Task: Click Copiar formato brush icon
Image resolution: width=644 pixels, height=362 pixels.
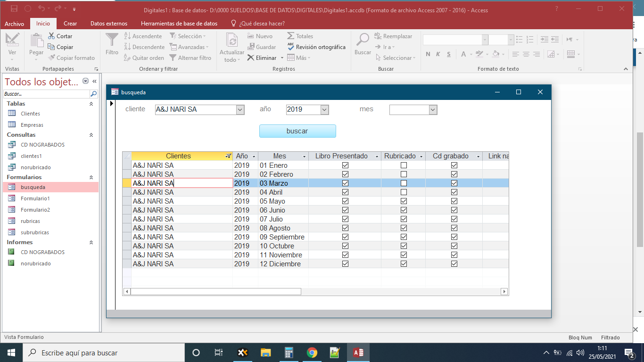Action: (x=52, y=58)
